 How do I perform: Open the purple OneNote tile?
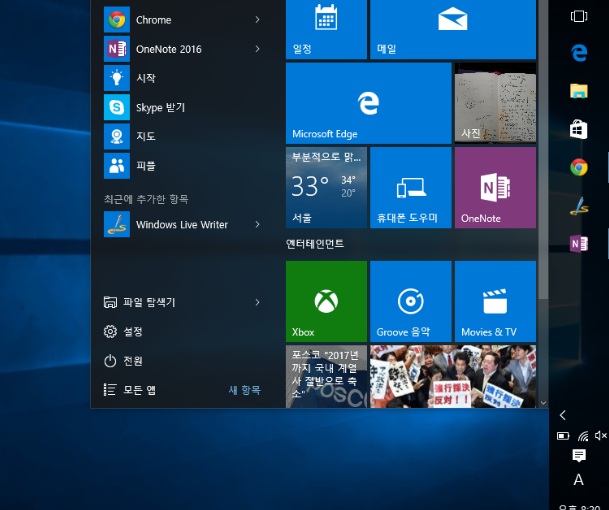[x=495, y=187]
